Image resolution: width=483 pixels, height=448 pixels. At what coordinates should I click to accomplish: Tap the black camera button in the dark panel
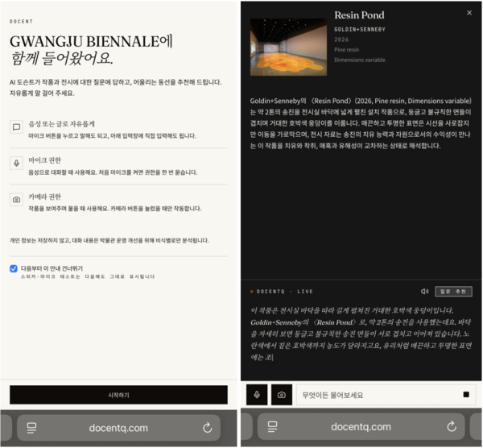(282, 395)
